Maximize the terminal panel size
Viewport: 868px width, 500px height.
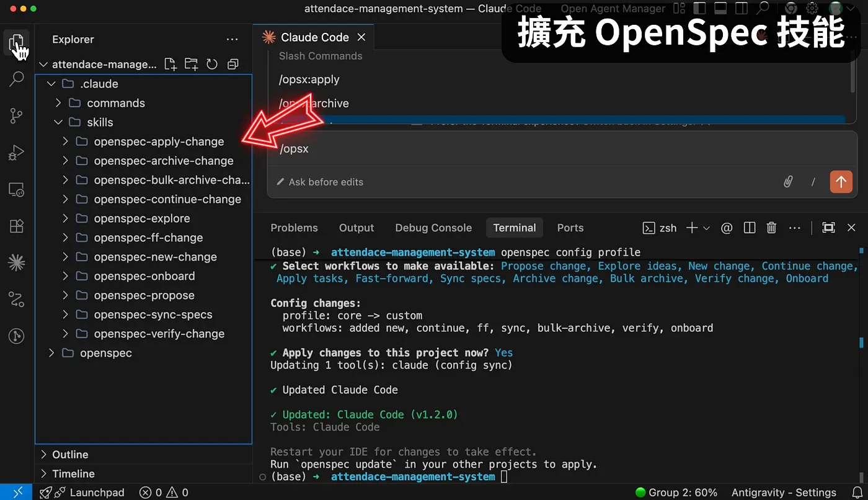coord(828,228)
